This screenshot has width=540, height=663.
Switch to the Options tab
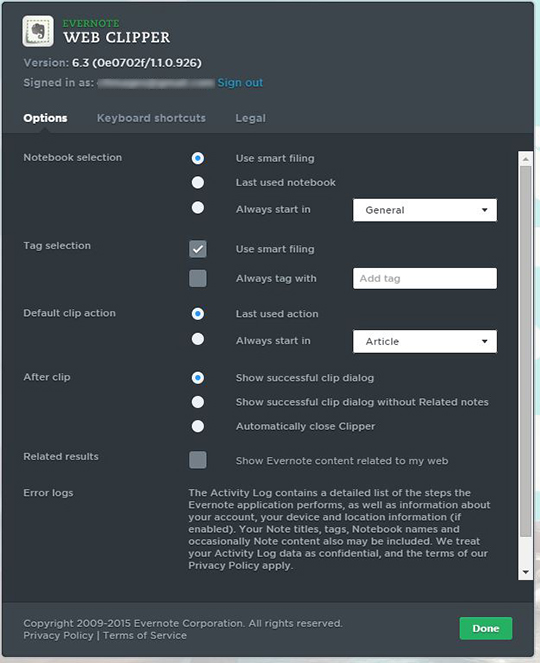tap(45, 118)
